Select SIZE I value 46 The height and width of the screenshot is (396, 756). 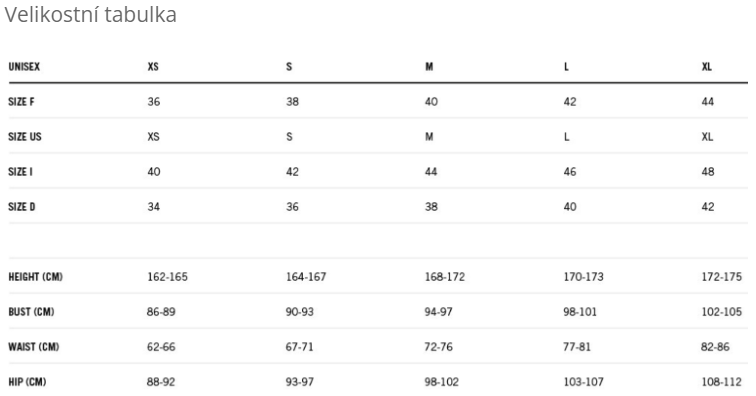pyautogui.click(x=570, y=172)
